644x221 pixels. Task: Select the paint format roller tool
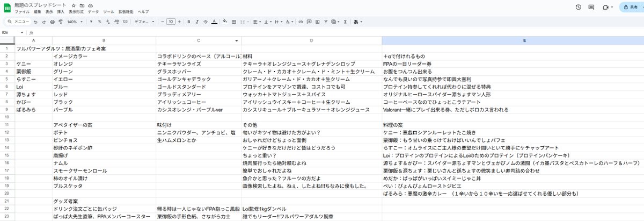(x=60, y=22)
